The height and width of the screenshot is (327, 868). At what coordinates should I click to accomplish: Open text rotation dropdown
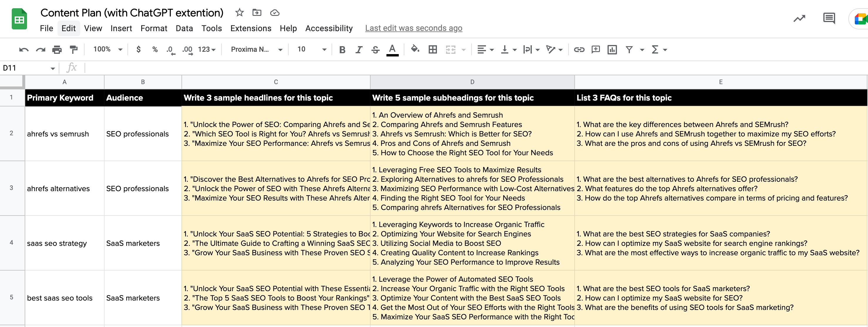(x=554, y=50)
